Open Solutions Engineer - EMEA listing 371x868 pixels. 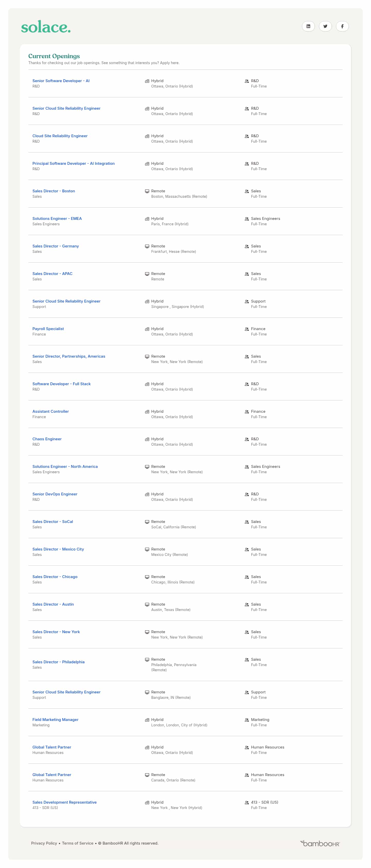[x=57, y=219]
